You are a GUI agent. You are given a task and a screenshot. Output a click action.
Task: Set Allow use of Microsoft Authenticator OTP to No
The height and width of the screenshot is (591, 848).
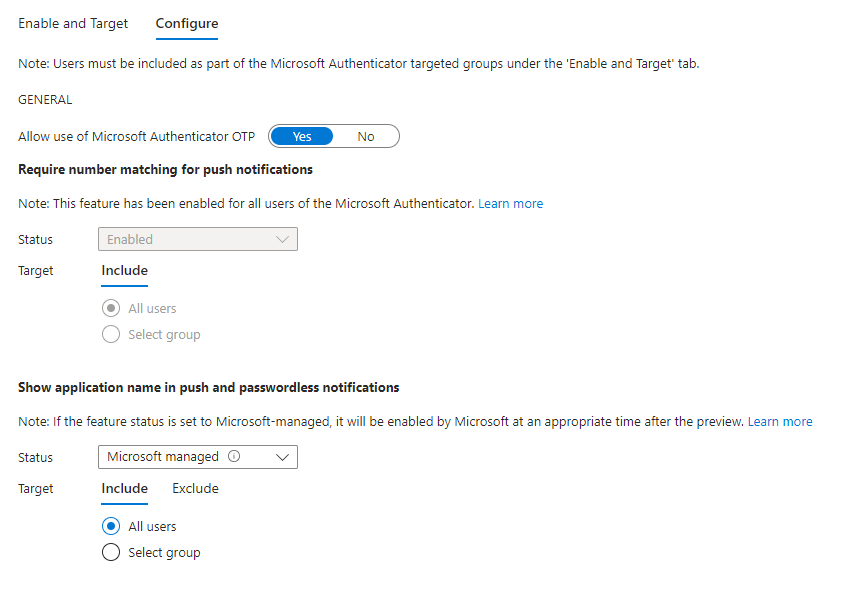(x=366, y=136)
